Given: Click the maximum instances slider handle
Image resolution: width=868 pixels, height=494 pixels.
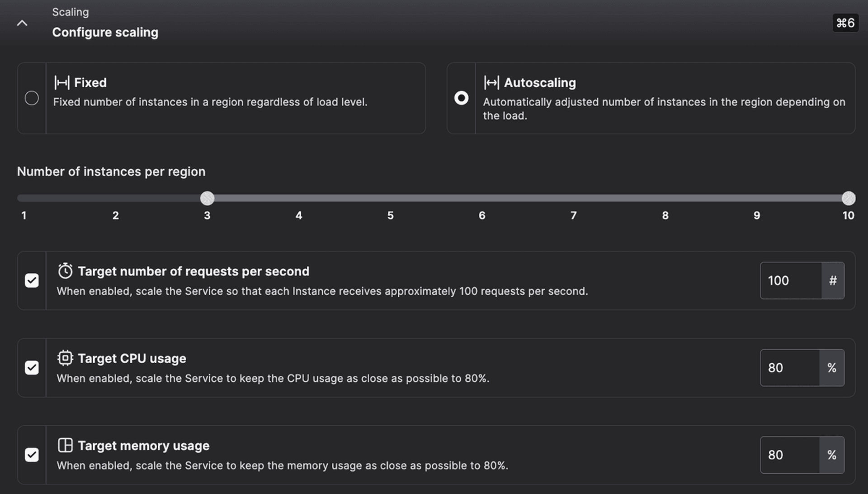Looking at the screenshot, I should click(849, 198).
